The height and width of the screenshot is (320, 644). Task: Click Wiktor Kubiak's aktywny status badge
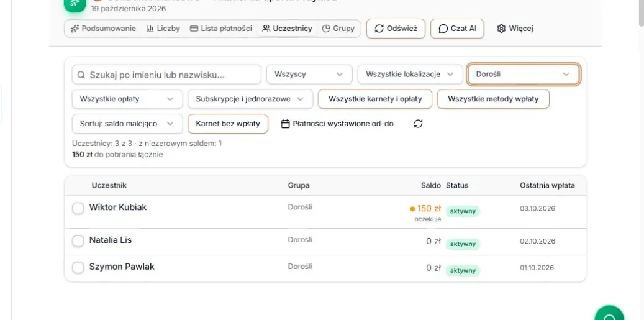(463, 211)
